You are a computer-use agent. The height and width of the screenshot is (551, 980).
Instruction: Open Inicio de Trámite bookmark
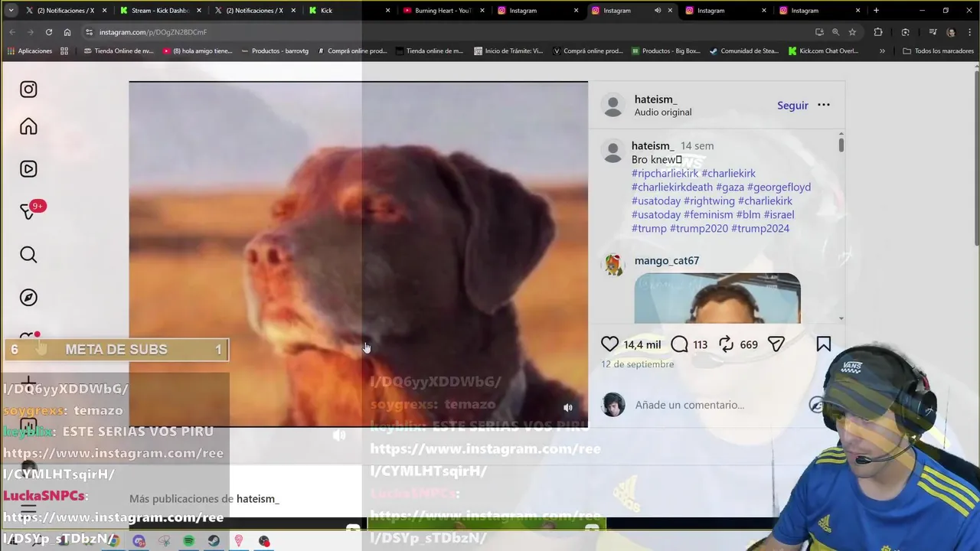click(508, 51)
